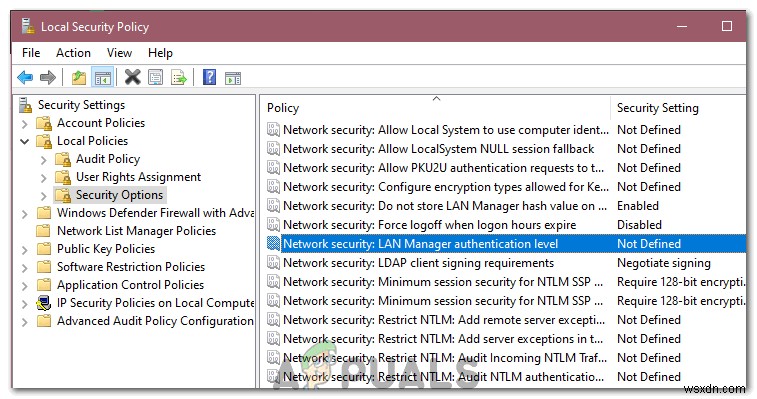Screen dimensions: 757x399
Task: Click the 'Disabled' security setting value
Action: [x=639, y=225]
